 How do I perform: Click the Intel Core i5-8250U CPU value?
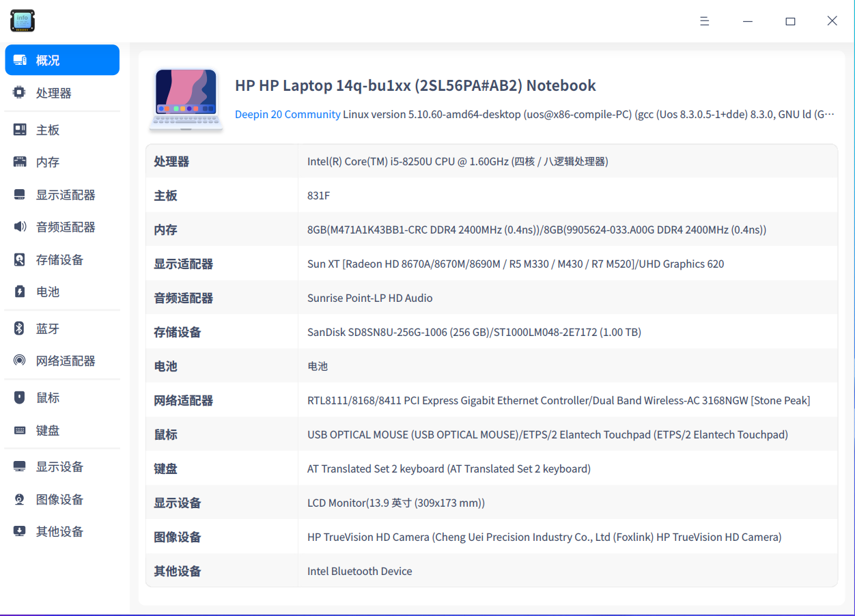(x=458, y=161)
